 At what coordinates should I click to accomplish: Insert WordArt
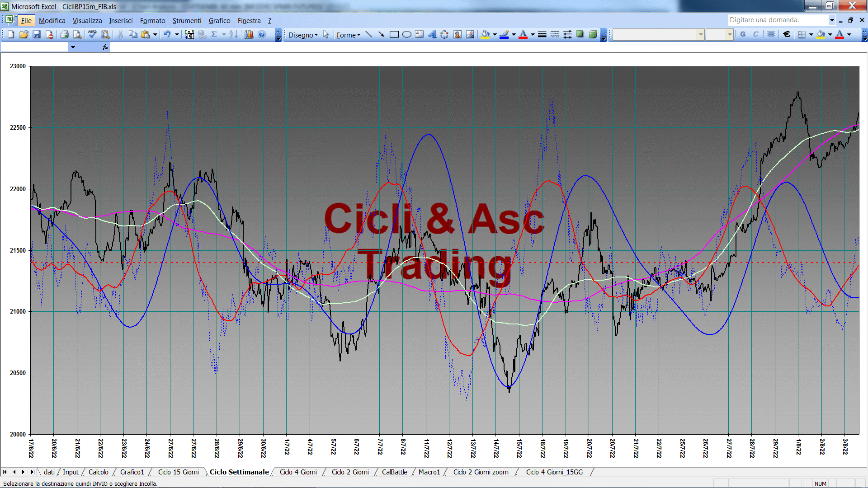(x=432, y=34)
